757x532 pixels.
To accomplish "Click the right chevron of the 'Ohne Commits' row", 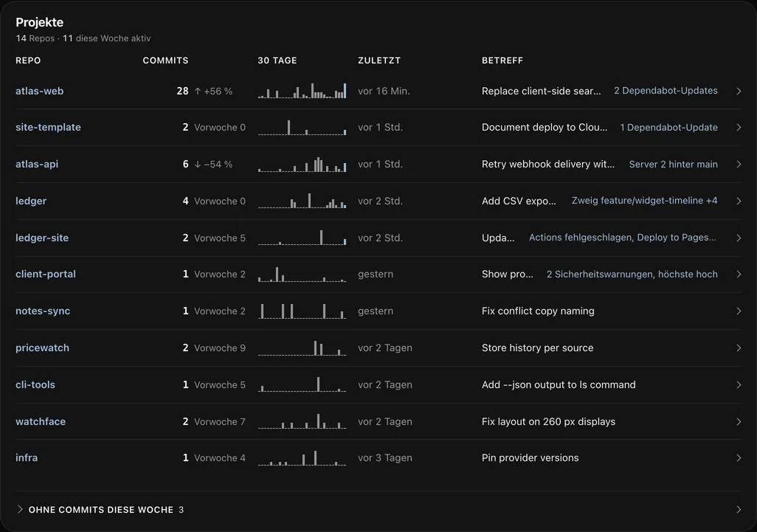I will click(x=739, y=509).
